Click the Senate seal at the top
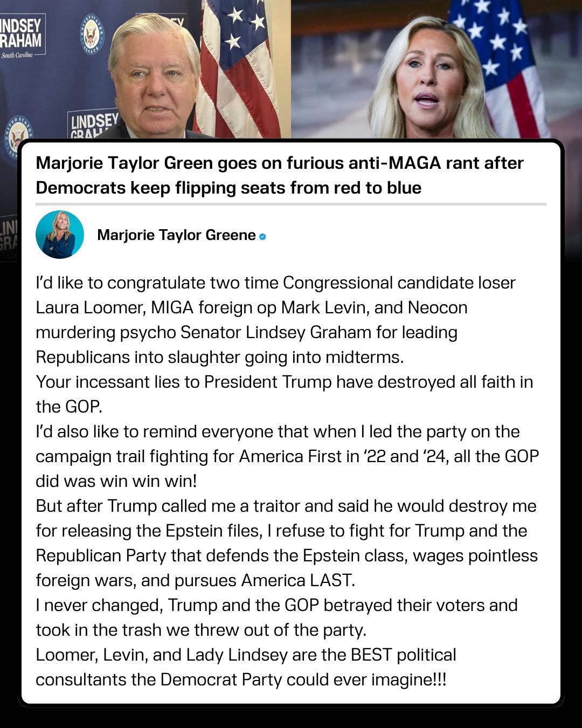 [x=92, y=33]
